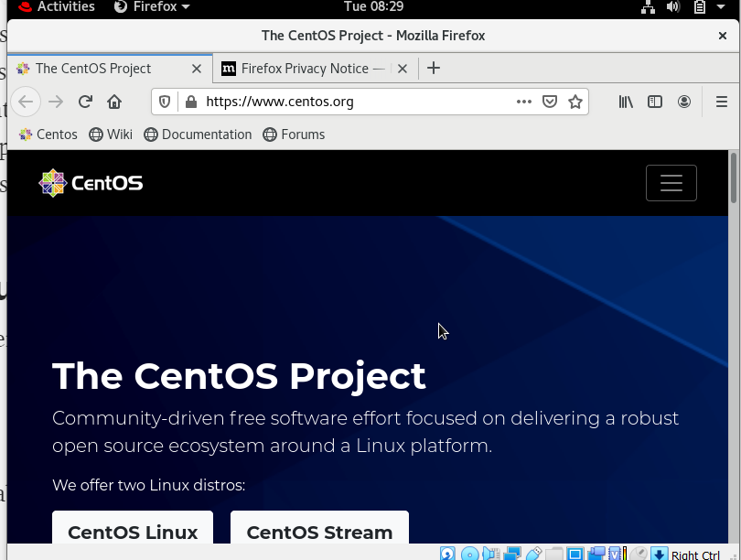
Task: Open the CentOS Linux distro button
Action: tap(133, 528)
